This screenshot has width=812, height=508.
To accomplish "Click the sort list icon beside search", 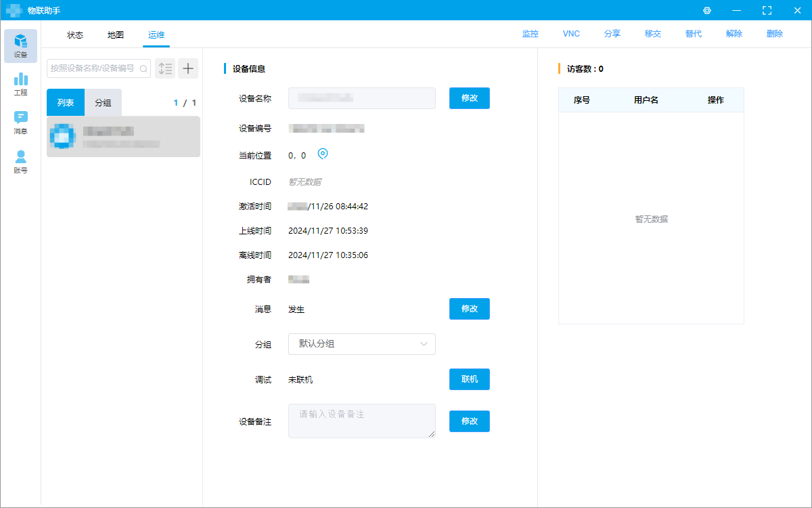I will pyautogui.click(x=165, y=68).
